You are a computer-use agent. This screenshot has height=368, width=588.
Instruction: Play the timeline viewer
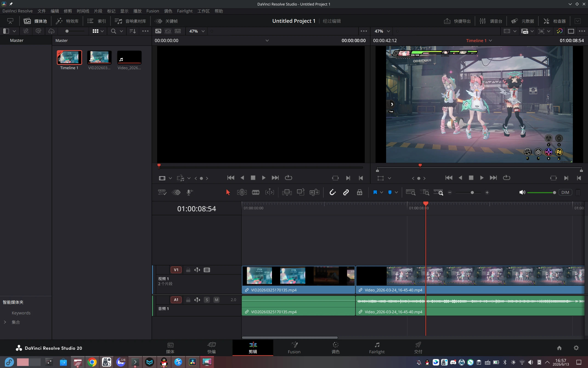(482, 178)
